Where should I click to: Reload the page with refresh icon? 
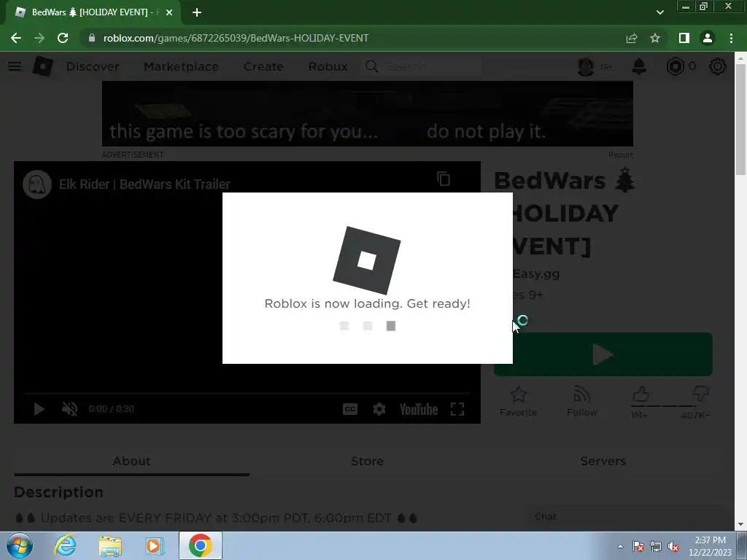[x=63, y=38]
